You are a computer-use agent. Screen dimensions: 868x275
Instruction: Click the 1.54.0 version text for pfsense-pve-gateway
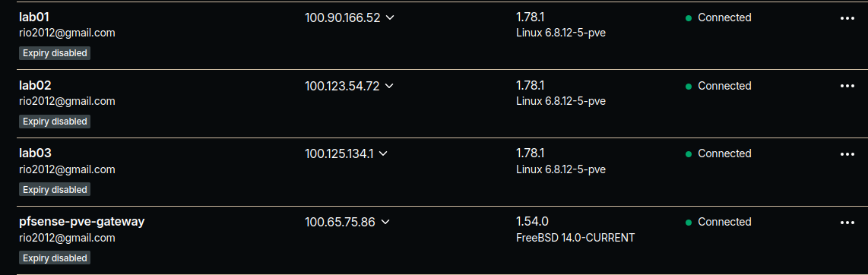click(x=532, y=222)
